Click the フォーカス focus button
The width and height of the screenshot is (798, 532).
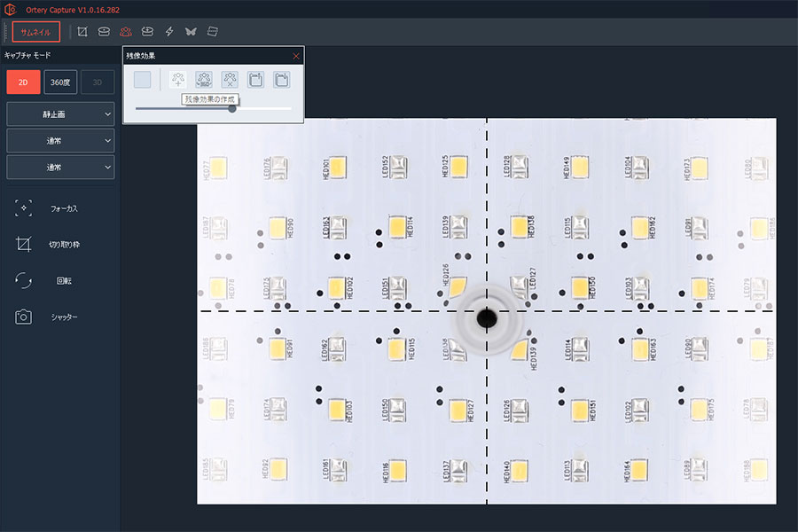24,208
